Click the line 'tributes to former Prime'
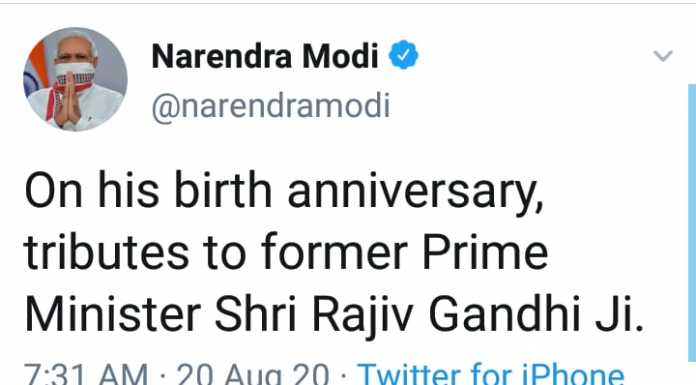The height and width of the screenshot is (385, 696). [286, 252]
